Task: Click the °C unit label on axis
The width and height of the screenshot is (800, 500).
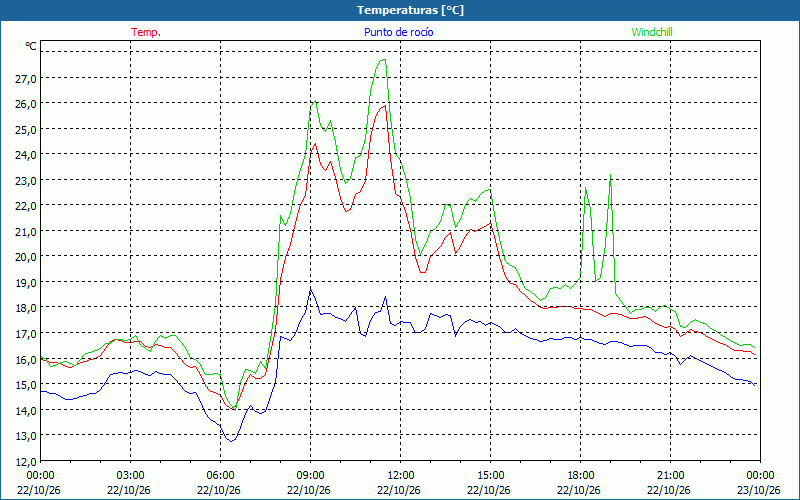Action: pyautogui.click(x=31, y=46)
